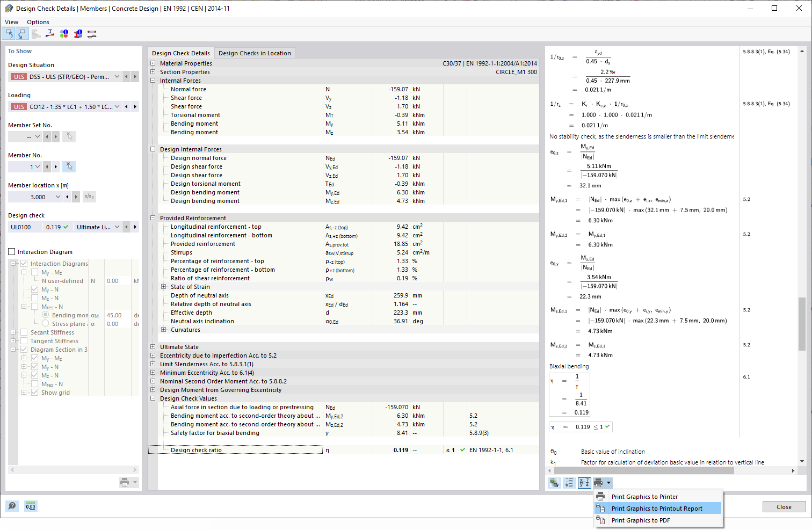Viewport: 812px width, 530px height.
Task: Click the pick-in-graphic icon beside Member No.
Action: click(x=69, y=166)
